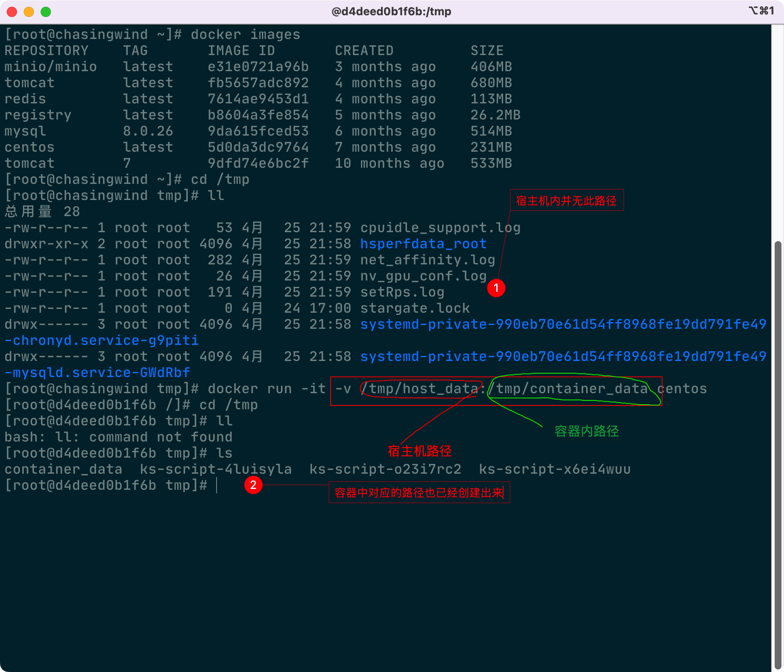Screen dimensions: 784x672
Task: Click the SIZE column header
Action: point(487,50)
